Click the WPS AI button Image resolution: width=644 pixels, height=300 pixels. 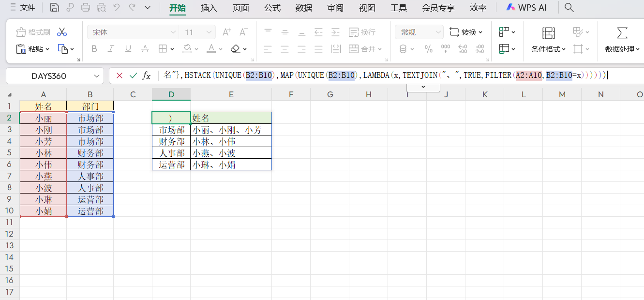pos(526,7)
